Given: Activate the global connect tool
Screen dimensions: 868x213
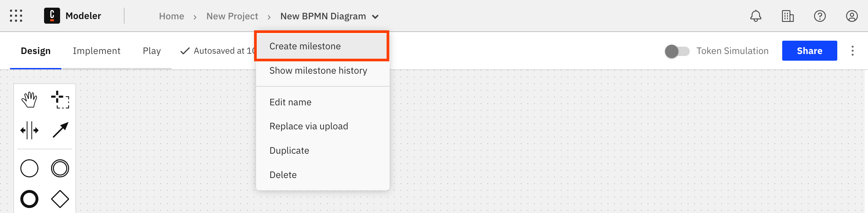Looking at the screenshot, I should click(x=60, y=130).
